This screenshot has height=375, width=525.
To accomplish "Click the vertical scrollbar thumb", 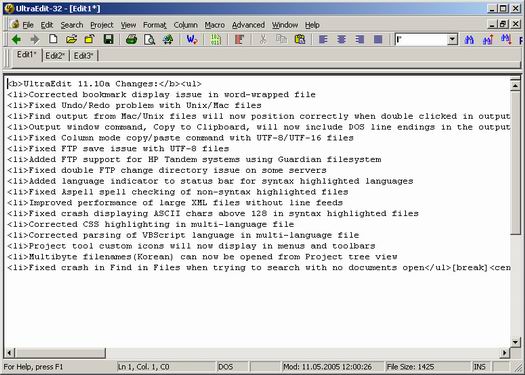I will click(515, 163).
